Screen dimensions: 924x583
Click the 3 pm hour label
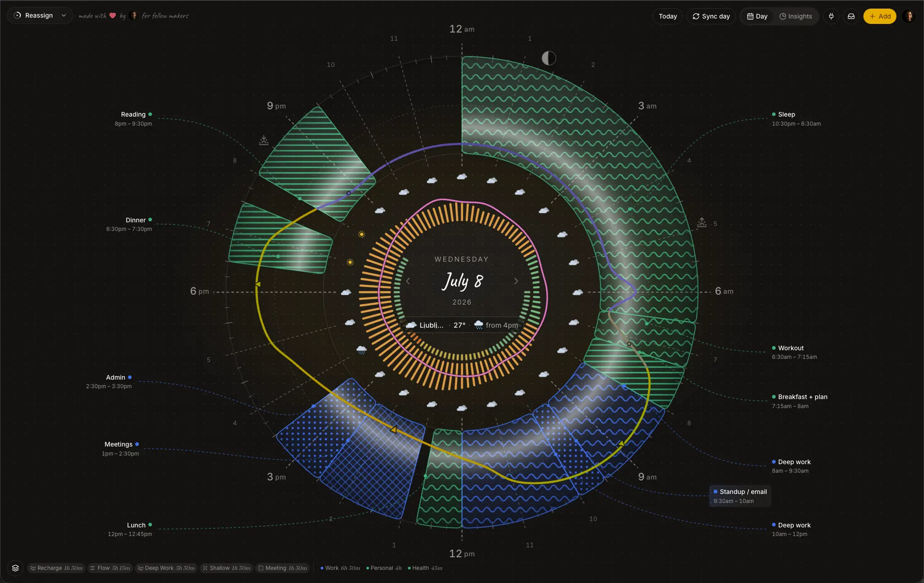[x=276, y=477]
